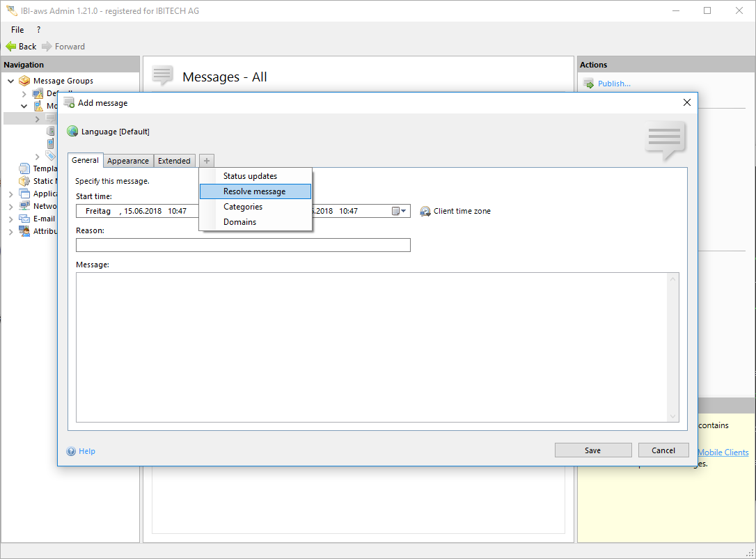This screenshot has width=756, height=559.
Task: Click the Publish action icon
Action: pos(588,84)
